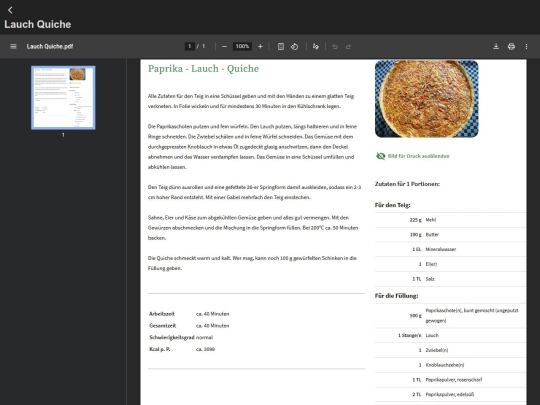Viewport: 540px width, 405px height.
Task: Click the 'Paprikapulver, rosenscharf' row
Action: click(450, 380)
